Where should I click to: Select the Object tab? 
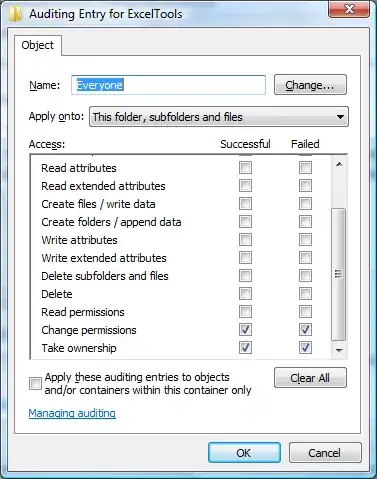tap(38, 45)
